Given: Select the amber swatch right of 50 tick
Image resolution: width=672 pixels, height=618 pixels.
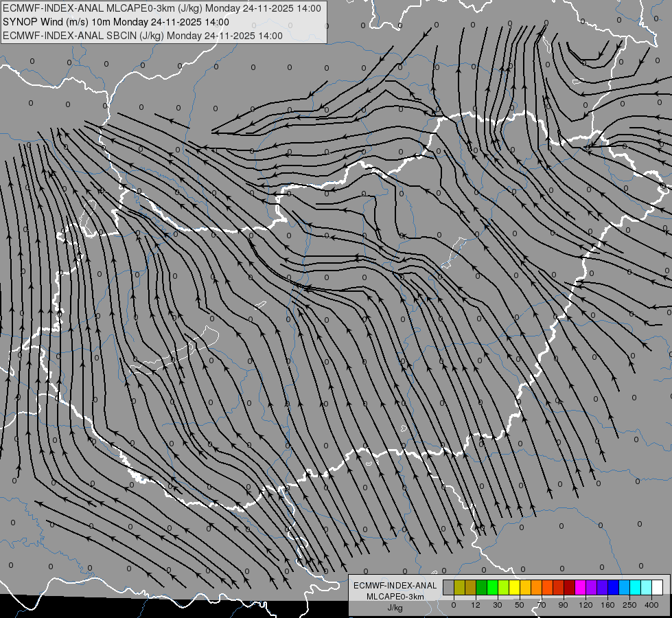Looking at the screenshot, I should tap(525, 588).
